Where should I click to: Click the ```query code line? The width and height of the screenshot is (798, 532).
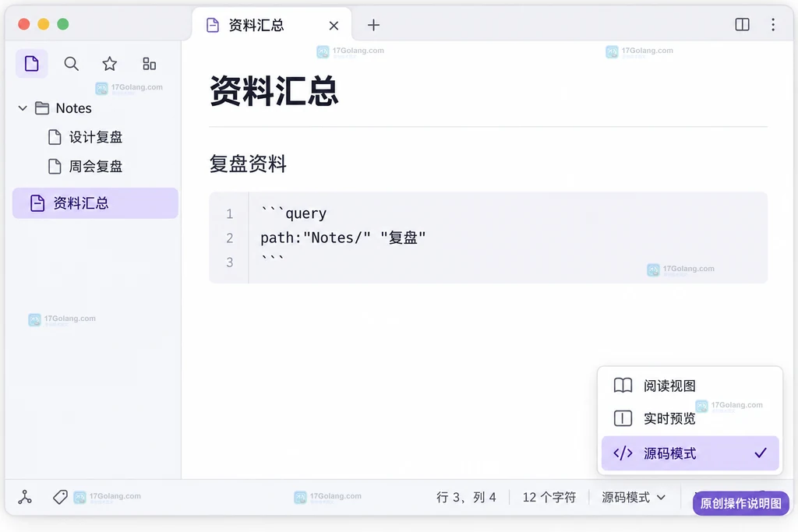pyautogui.click(x=294, y=213)
